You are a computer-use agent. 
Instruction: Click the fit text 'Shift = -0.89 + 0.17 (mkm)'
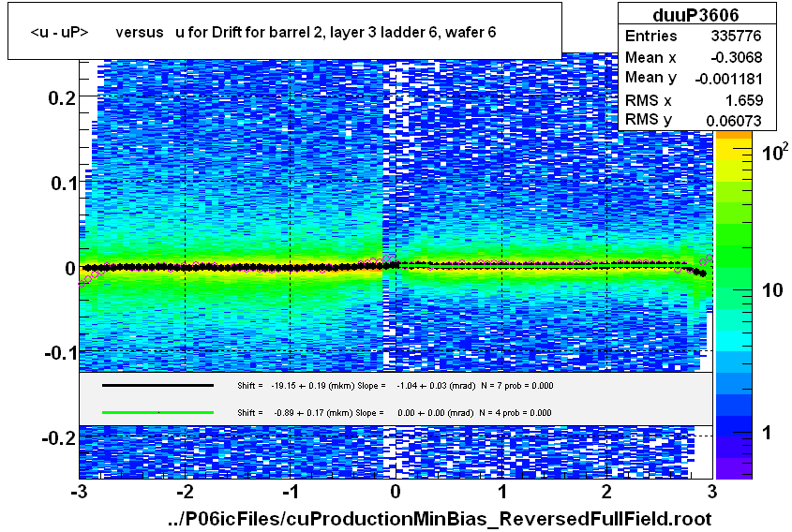(295, 413)
